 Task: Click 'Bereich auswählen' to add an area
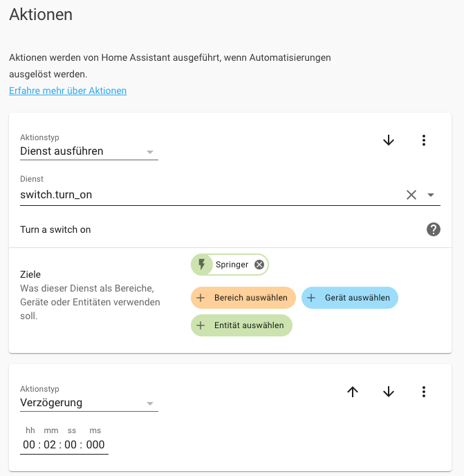tap(243, 298)
